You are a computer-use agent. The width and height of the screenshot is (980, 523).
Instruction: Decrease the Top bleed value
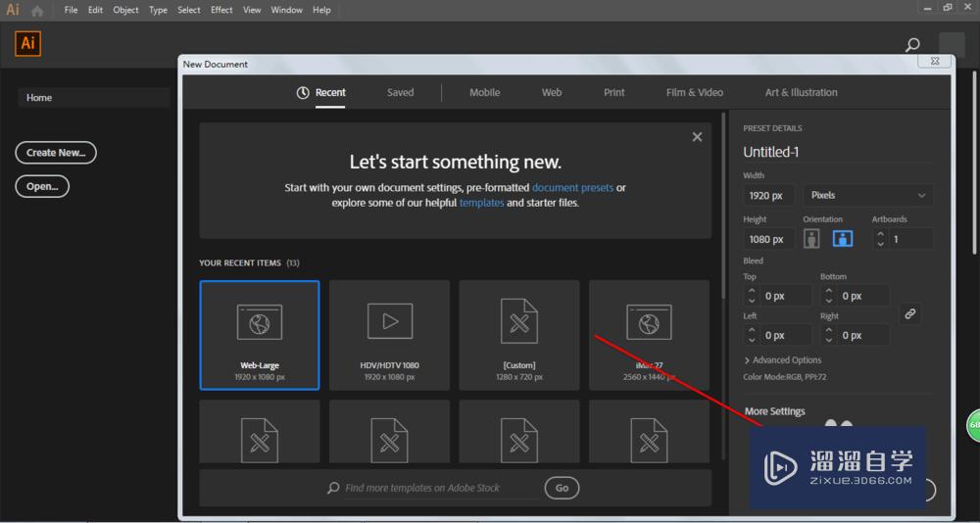coord(752,302)
